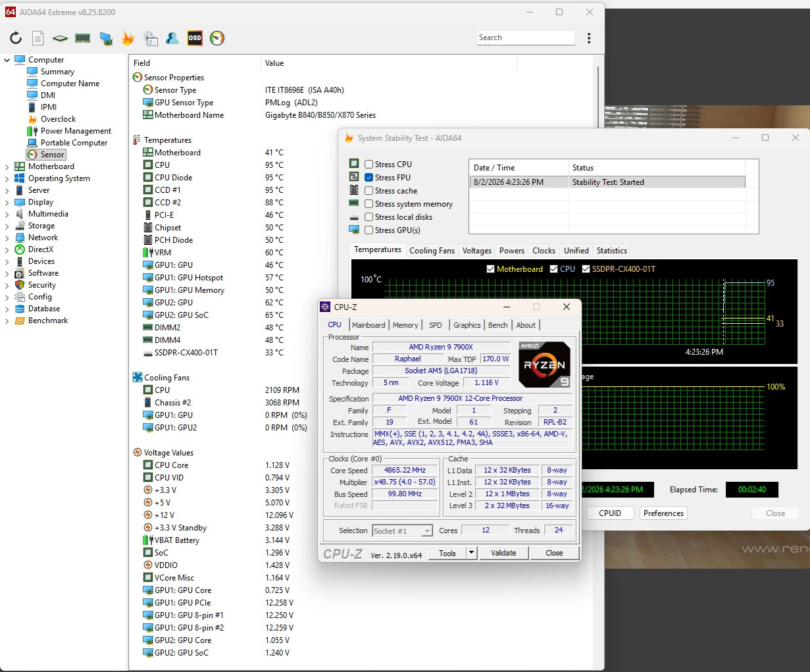Expand the Storage tree node
This screenshot has height=672, width=810.
pyautogui.click(x=7, y=226)
